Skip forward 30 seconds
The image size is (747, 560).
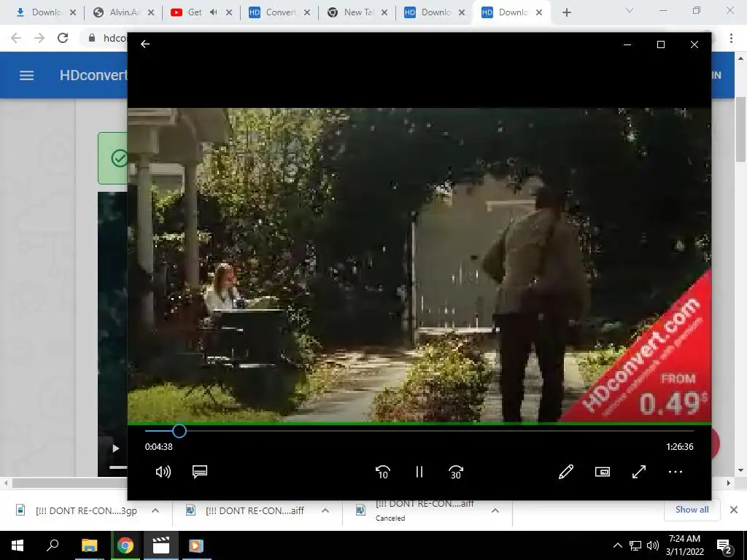click(x=456, y=472)
